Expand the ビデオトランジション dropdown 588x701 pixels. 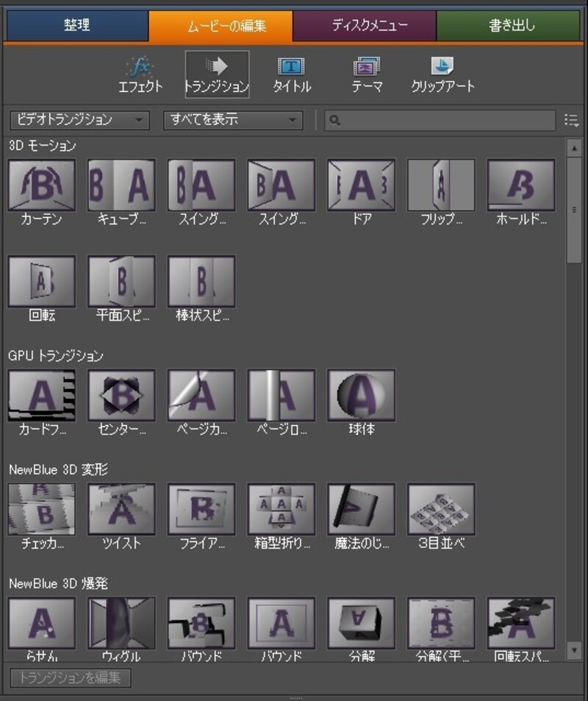(x=79, y=120)
